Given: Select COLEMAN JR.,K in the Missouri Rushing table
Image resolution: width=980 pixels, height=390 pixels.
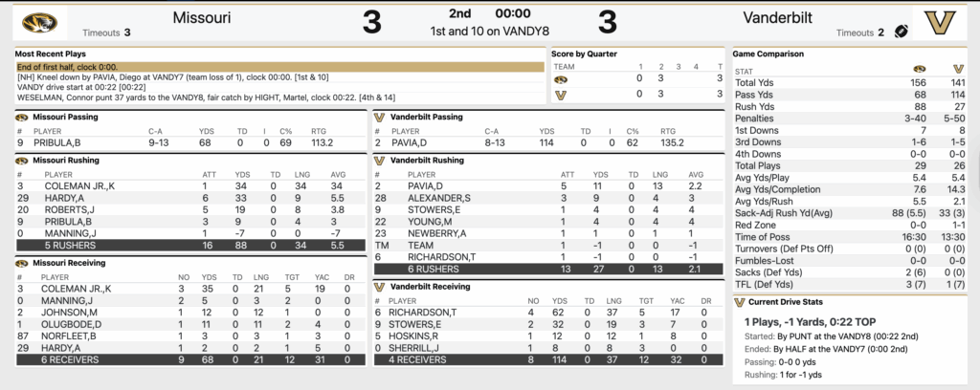Looking at the screenshot, I should [80, 185].
